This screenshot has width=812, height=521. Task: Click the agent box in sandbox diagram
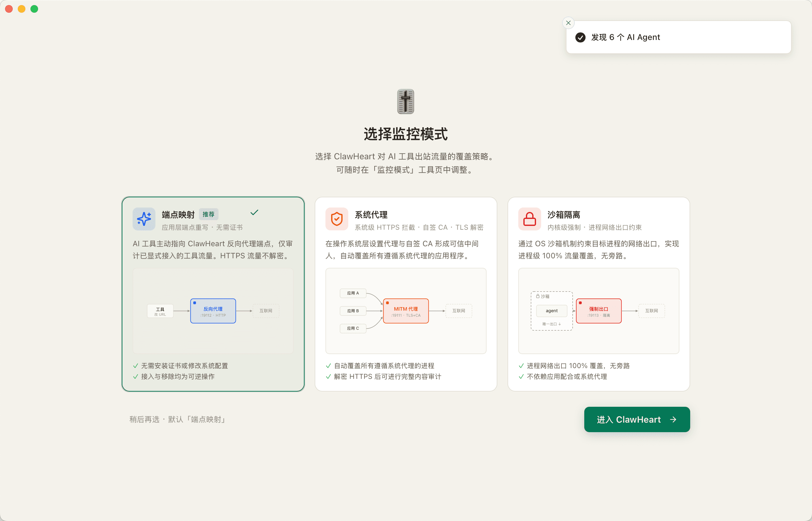[552, 311]
